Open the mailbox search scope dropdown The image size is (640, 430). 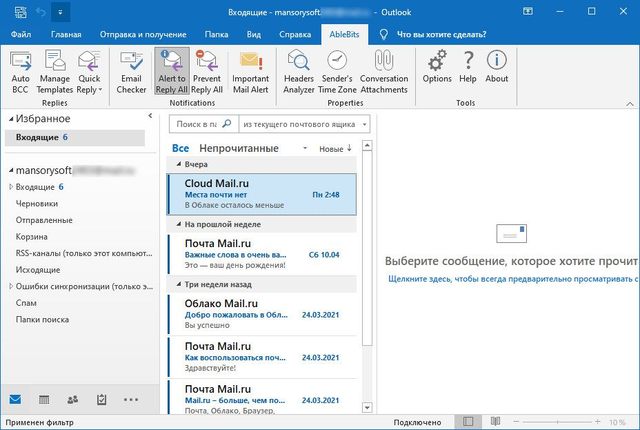[304, 125]
